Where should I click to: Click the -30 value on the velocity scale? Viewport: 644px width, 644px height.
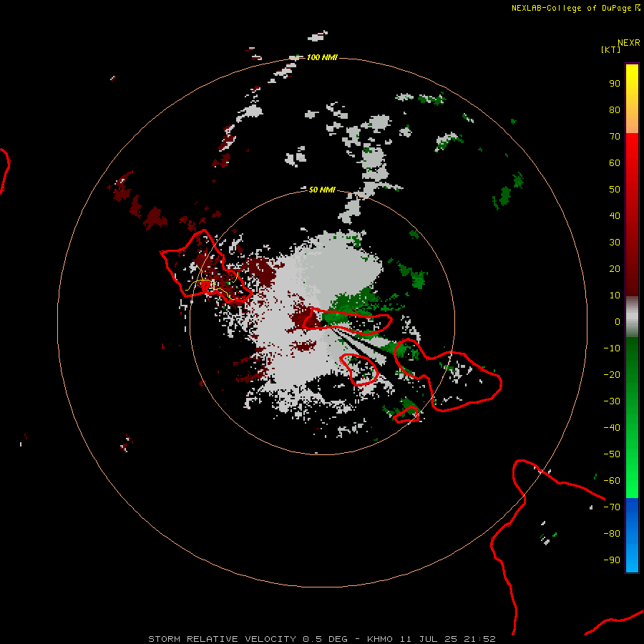[612, 401]
